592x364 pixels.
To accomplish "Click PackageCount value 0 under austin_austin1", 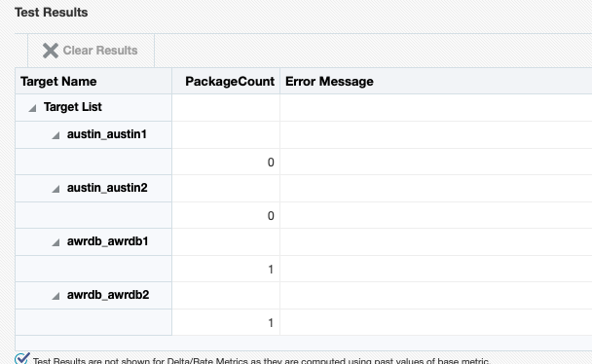I will (271, 163).
